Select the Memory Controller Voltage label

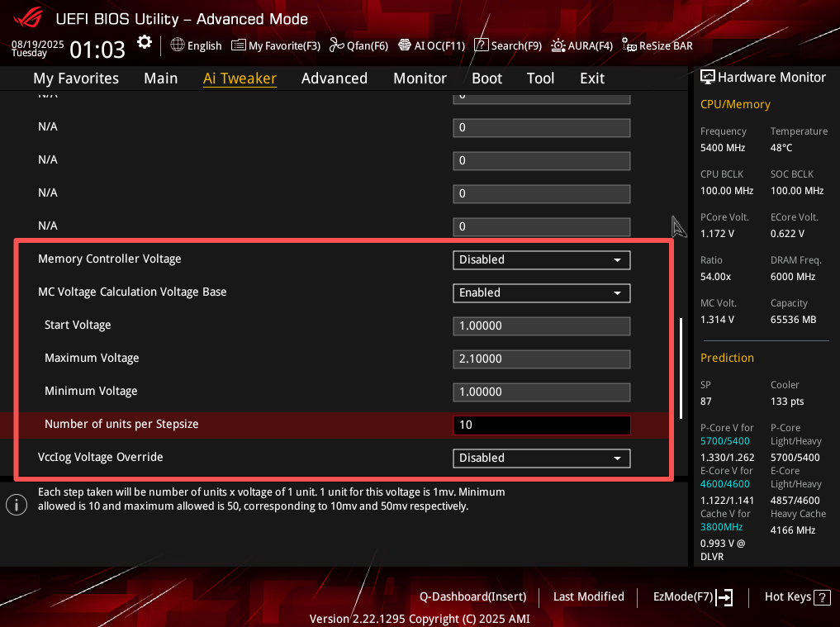[109, 259]
